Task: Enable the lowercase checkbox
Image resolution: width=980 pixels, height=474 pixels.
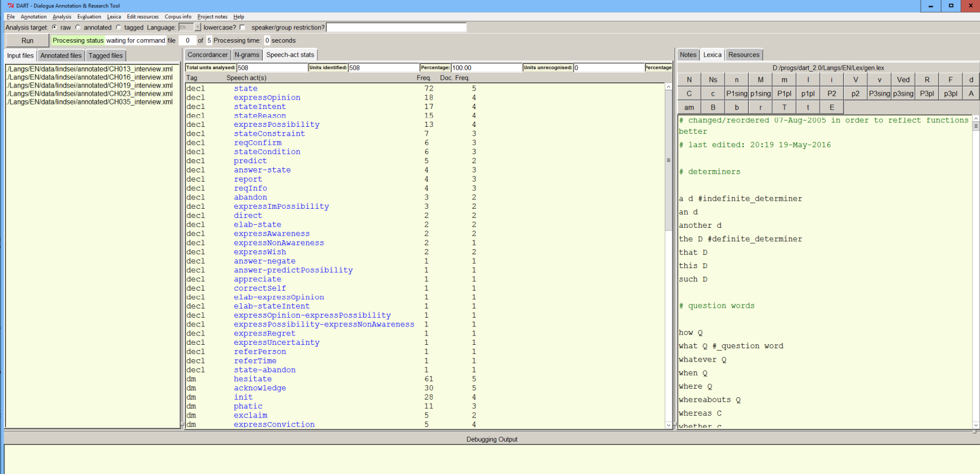Action: tap(242, 27)
